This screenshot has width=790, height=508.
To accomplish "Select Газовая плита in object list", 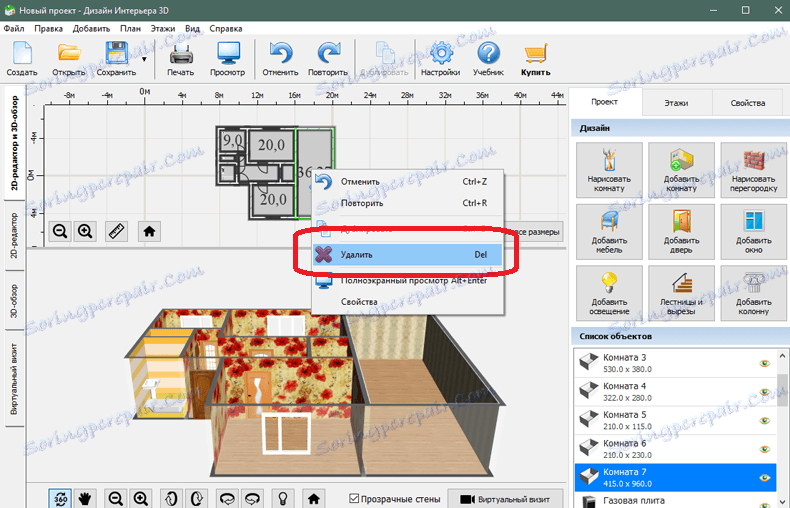I will (675, 501).
